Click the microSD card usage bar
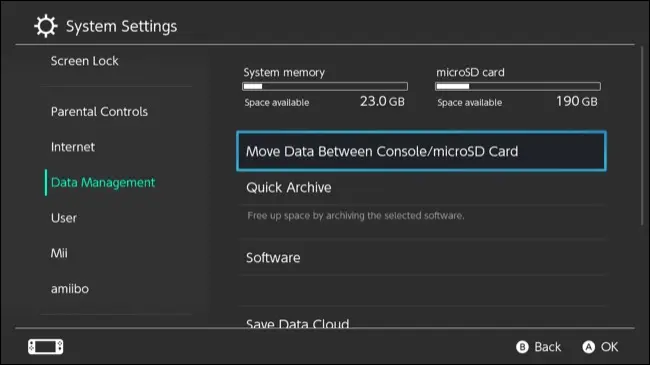This screenshot has height=365, width=650. pos(518,86)
